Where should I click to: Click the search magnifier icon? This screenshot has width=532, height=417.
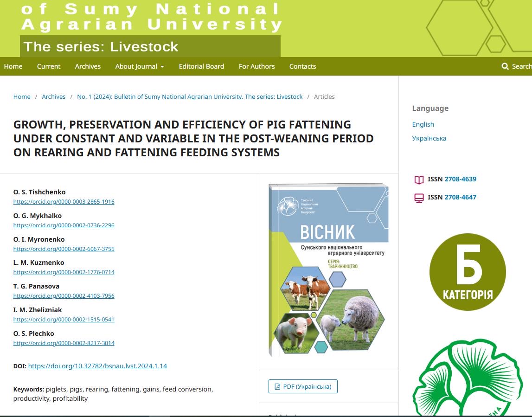click(505, 66)
